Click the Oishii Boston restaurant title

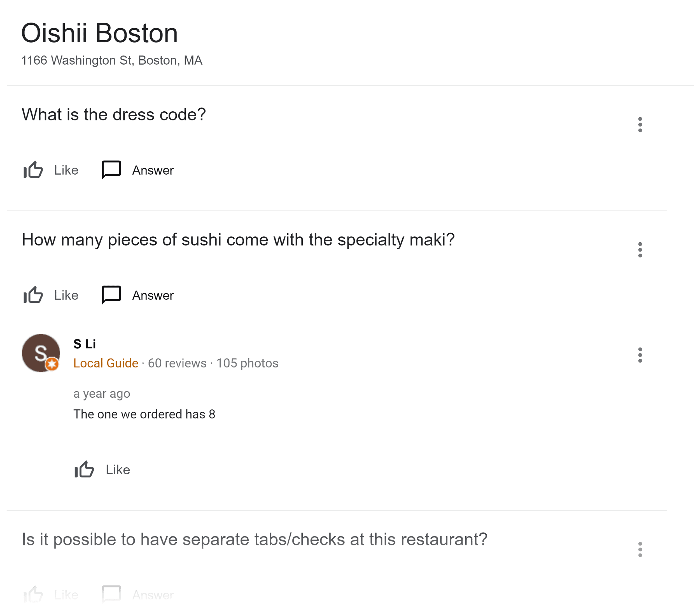tap(99, 33)
